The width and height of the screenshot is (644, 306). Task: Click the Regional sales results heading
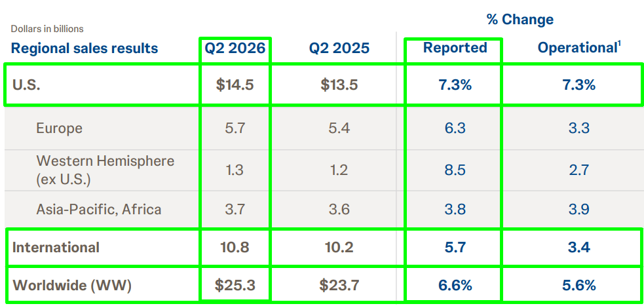click(x=85, y=48)
